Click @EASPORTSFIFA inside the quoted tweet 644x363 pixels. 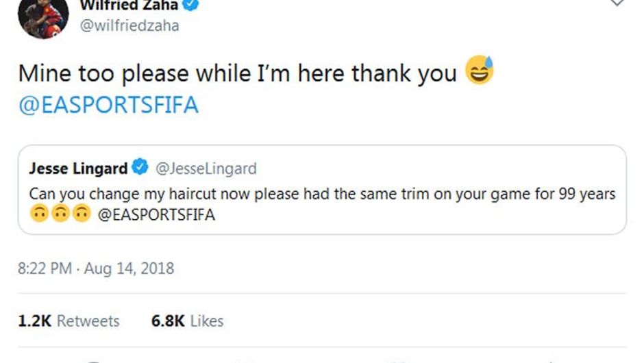tap(156, 215)
